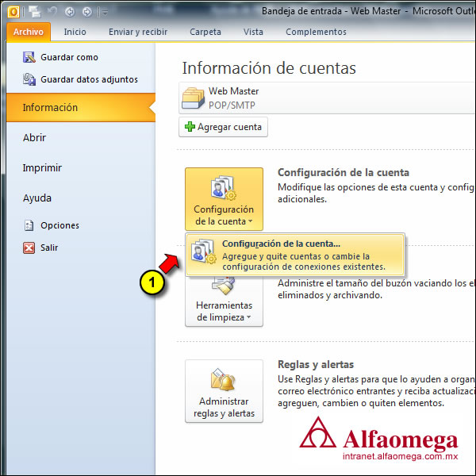Select Ayuda in the left menu
476x476 pixels.
(37, 198)
